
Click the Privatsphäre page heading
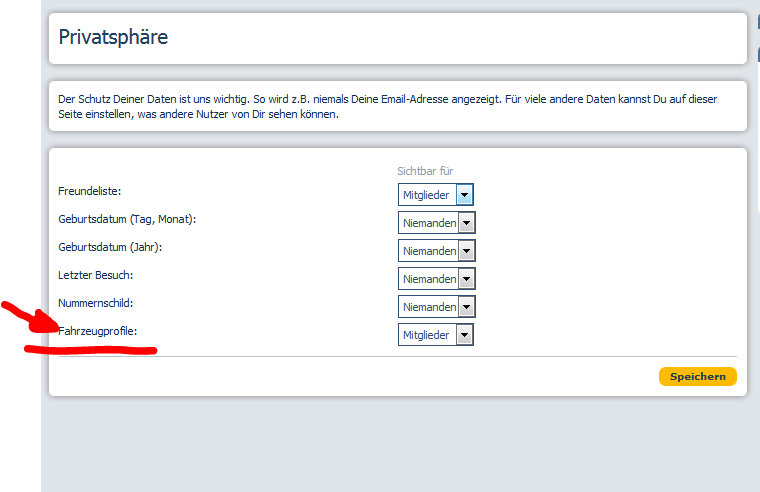coord(113,38)
